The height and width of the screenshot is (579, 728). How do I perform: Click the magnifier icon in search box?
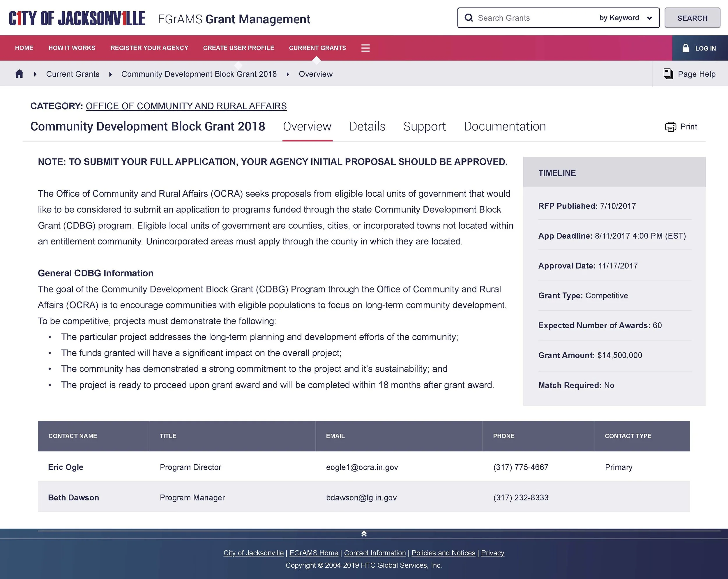coord(469,18)
